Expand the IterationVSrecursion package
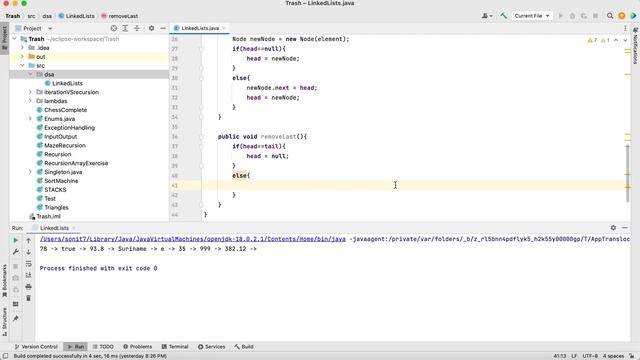 click(x=30, y=92)
